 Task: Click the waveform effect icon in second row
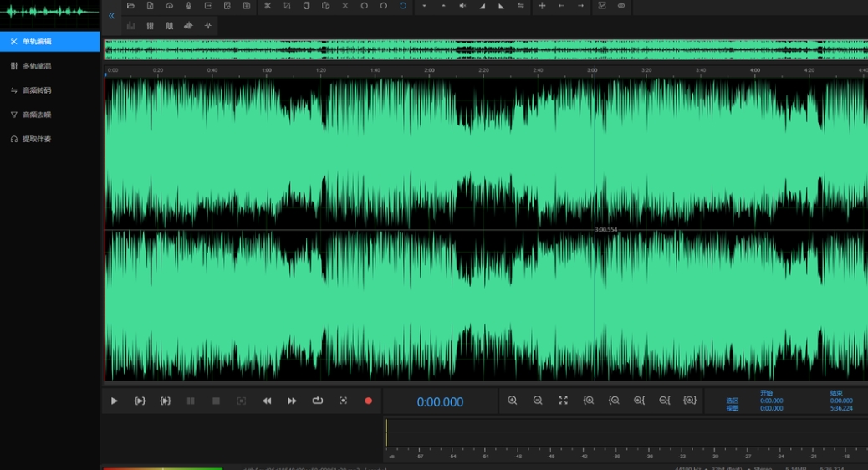tap(189, 25)
